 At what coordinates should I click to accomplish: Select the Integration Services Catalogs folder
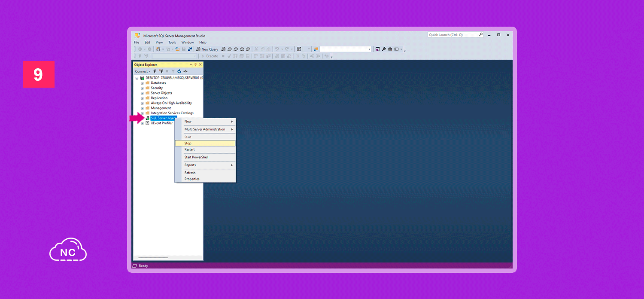click(x=172, y=113)
